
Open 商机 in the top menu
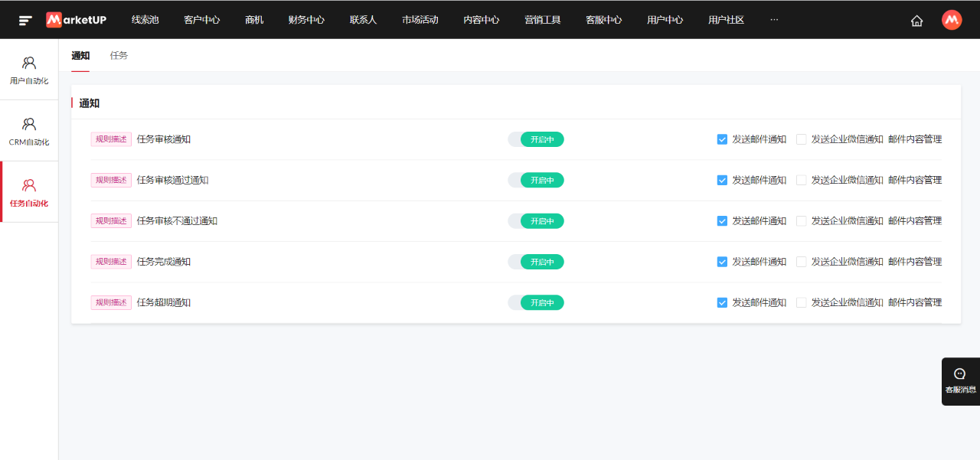pyautogui.click(x=254, y=20)
